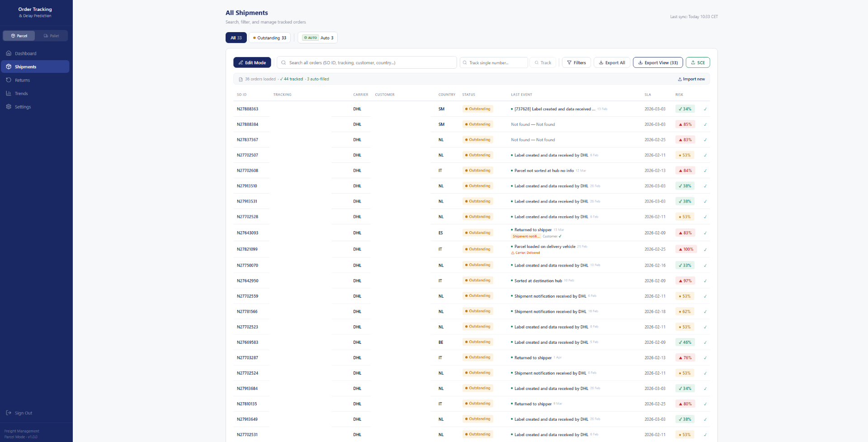Open Dashboard from the sidebar
The width and height of the screenshot is (868, 442).
25,53
